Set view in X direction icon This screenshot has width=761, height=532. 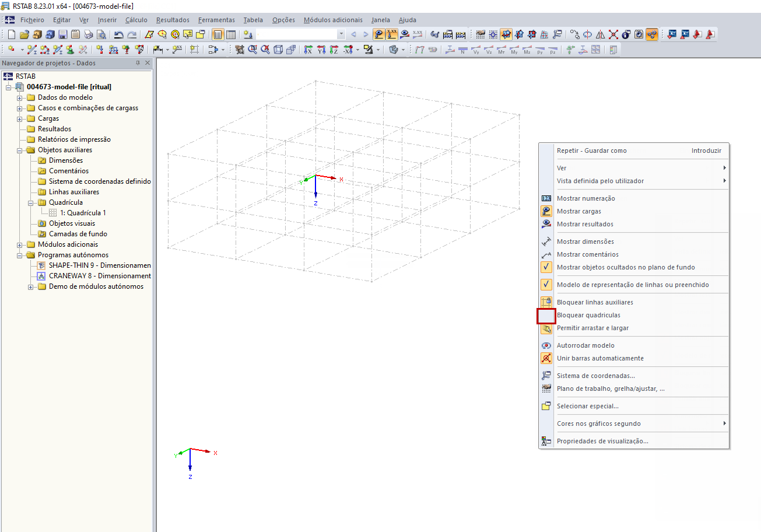point(308,50)
